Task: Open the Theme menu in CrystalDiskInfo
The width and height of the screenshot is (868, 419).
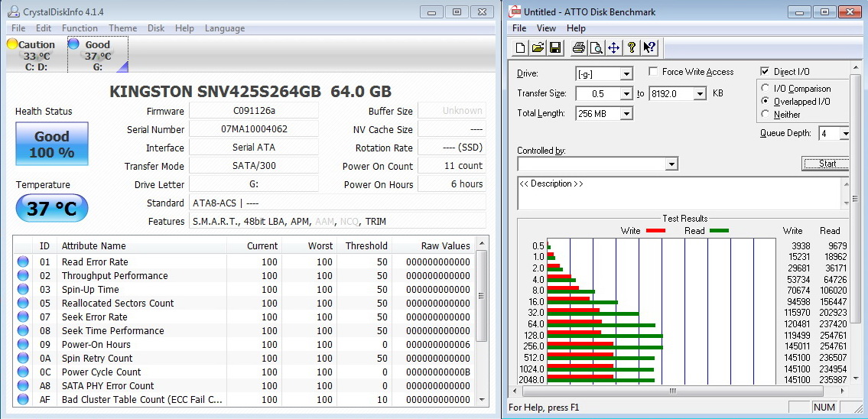Action: coord(122,28)
